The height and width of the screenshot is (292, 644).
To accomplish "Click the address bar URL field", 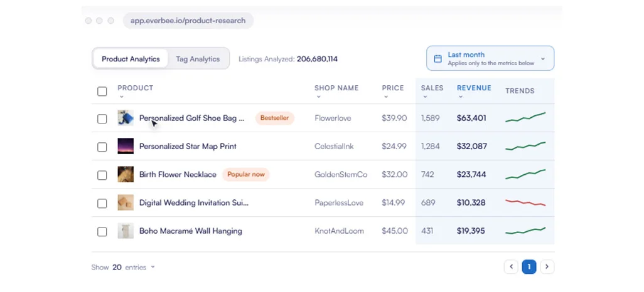I will [188, 21].
